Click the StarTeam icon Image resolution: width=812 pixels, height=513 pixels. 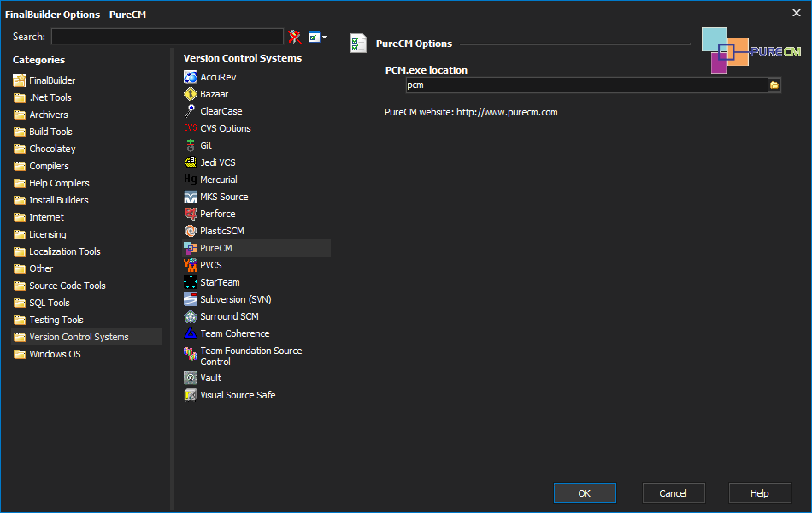click(191, 282)
